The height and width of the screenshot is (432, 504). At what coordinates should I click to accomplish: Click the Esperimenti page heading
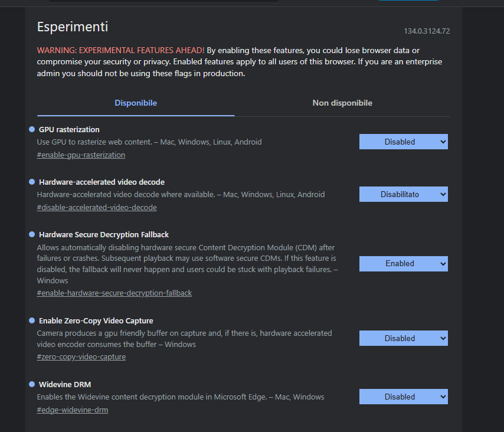(73, 27)
